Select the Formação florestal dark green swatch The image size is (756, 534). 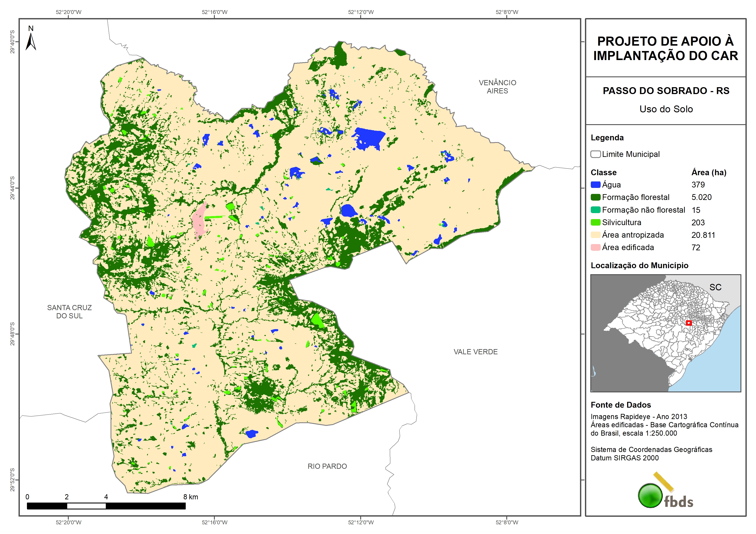click(595, 197)
